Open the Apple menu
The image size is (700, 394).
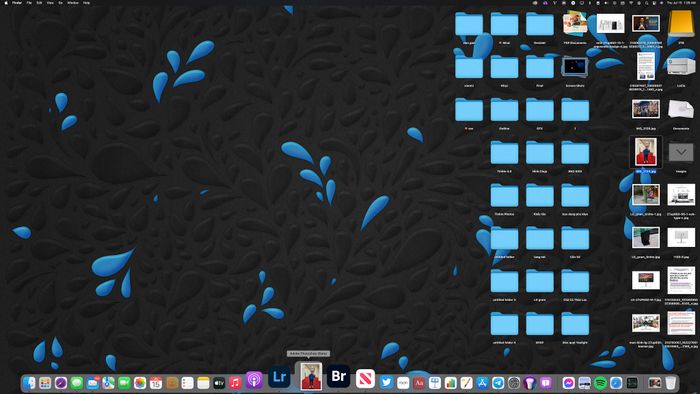tap(6, 3)
